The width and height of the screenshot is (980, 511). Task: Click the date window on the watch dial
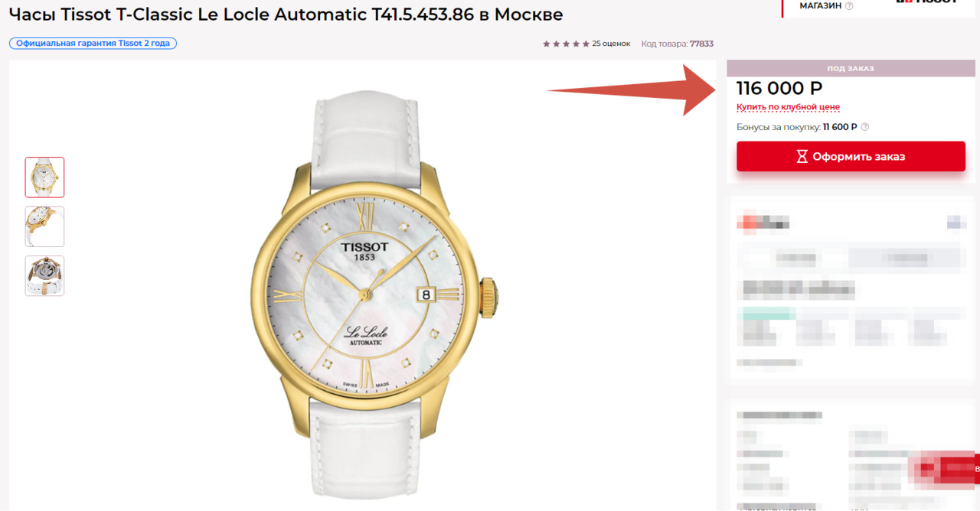coord(426,293)
